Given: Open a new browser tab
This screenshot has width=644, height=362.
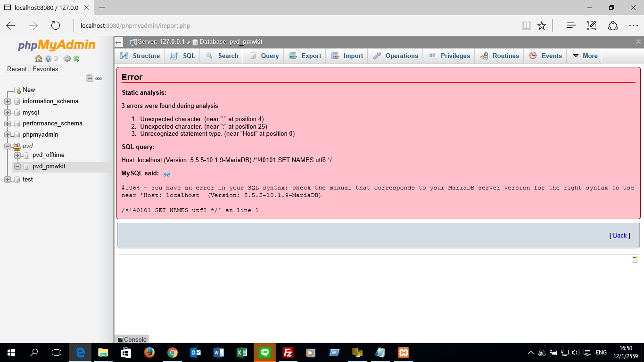Looking at the screenshot, I should [x=102, y=8].
